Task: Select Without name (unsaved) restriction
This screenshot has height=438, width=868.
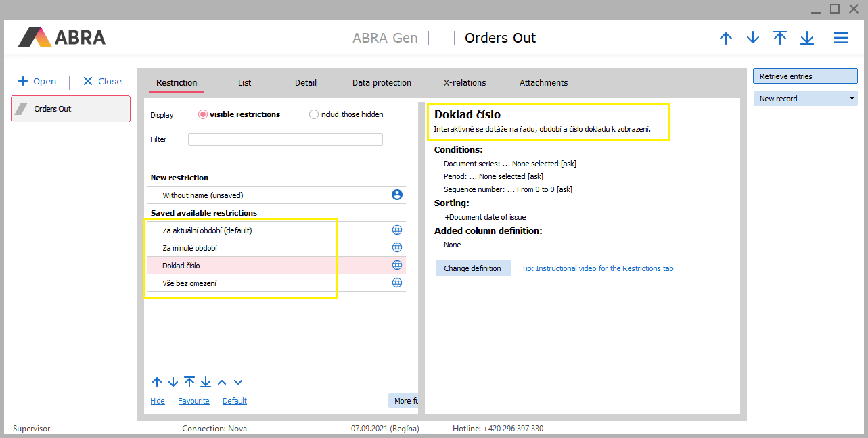Action: click(x=277, y=195)
